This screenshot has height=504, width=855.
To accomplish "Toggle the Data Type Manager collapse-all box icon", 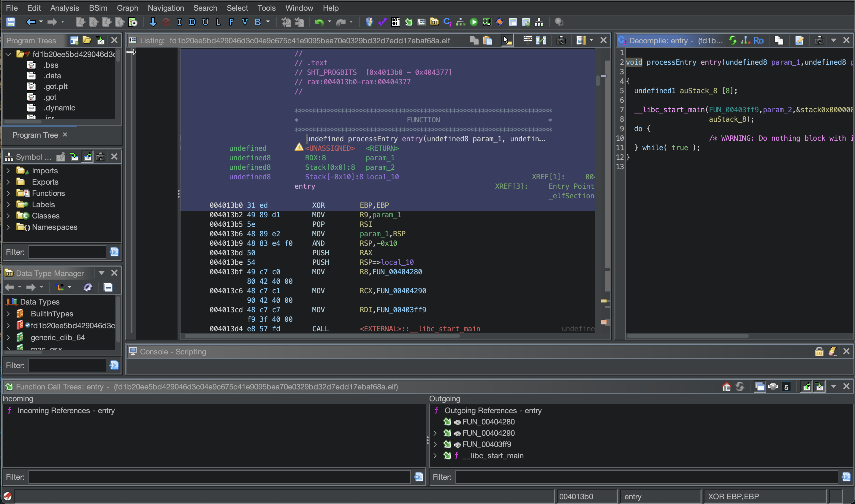I will click(108, 287).
